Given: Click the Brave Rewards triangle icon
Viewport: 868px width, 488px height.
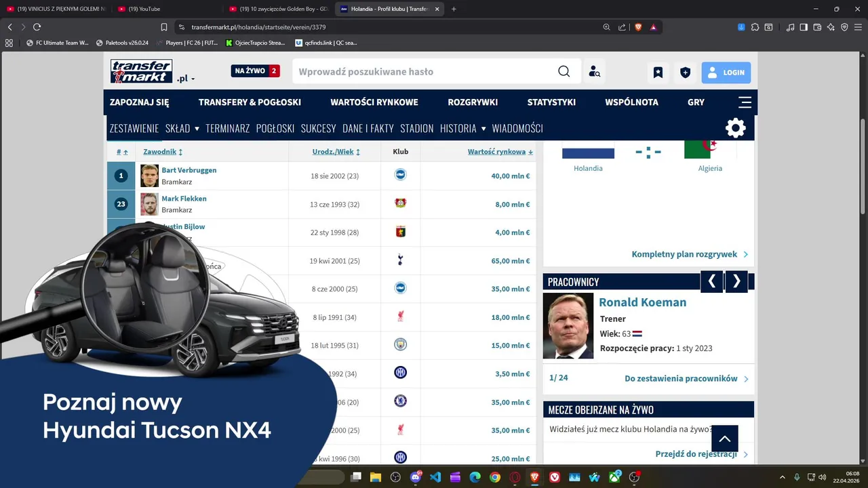Looking at the screenshot, I should pyautogui.click(x=653, y=27).
